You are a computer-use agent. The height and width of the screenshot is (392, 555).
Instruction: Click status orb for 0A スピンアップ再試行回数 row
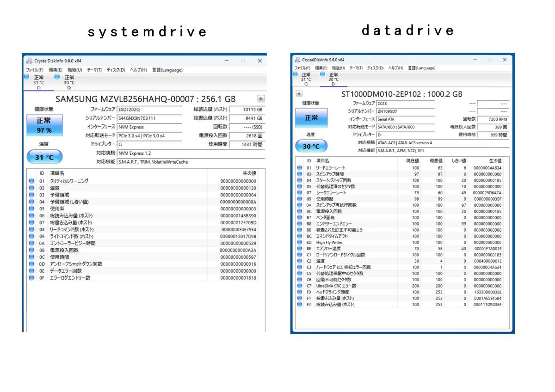300,205
